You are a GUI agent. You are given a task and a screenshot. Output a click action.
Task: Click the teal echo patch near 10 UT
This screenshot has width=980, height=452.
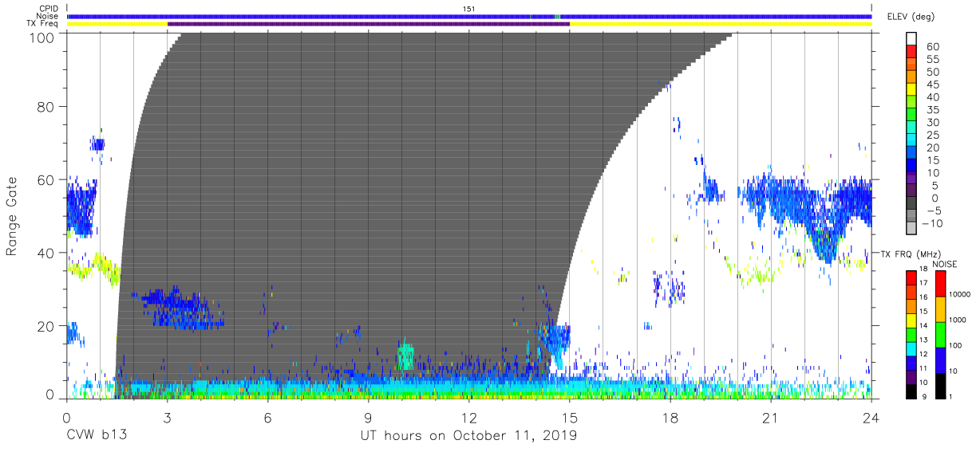click(405, 356)
